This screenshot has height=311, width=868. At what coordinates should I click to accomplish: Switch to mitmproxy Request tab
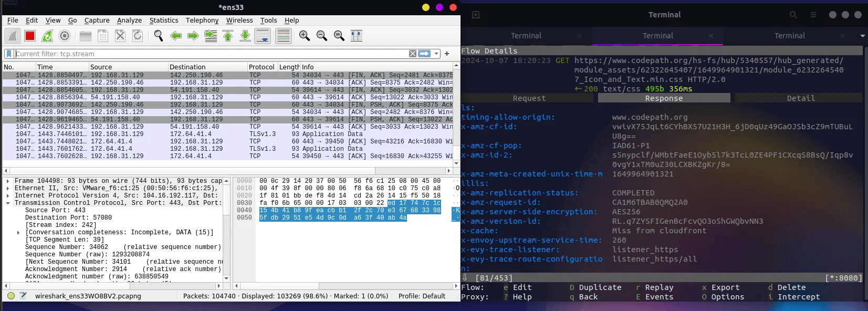pos(529,98)
